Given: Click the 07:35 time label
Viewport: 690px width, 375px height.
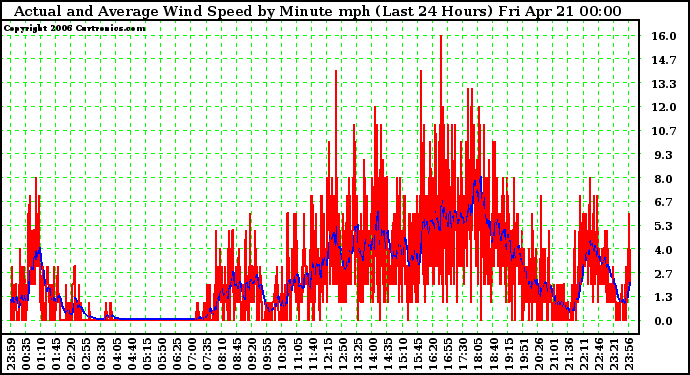Looking at the screenshot, I should [207, 354].
